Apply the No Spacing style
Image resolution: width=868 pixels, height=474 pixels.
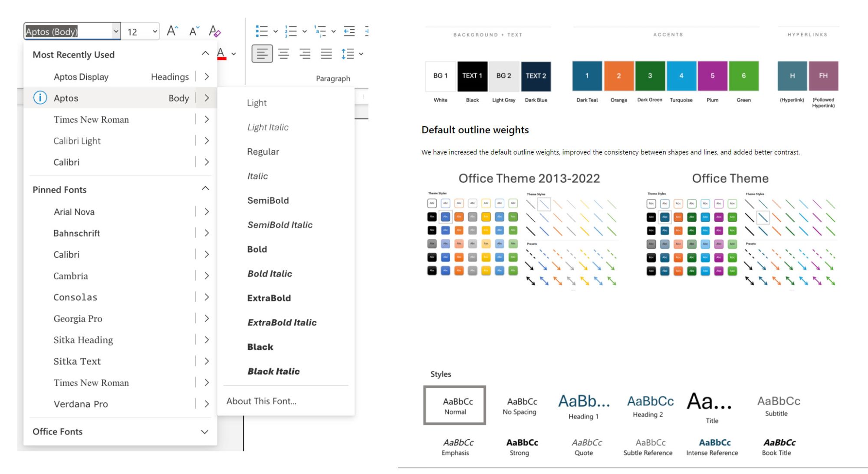(x=519, y=406)
